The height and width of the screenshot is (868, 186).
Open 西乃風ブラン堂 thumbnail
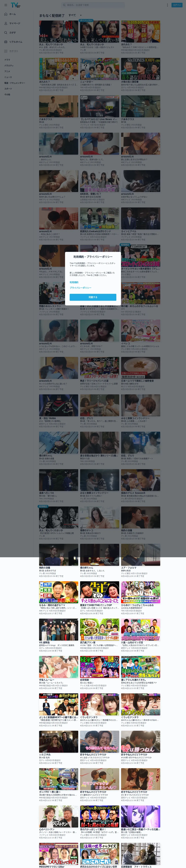click(x=100, y=630)
